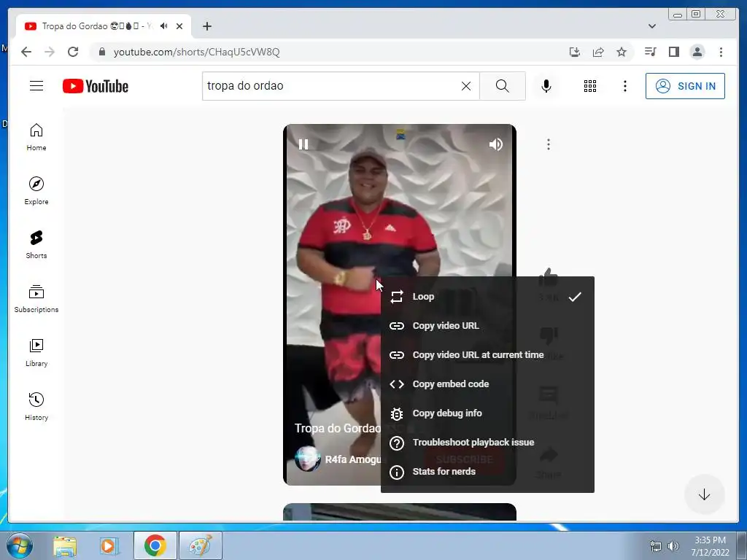Open Chrome profile icon
This screenshot has width=747, height=560.
tap(697, 52)
